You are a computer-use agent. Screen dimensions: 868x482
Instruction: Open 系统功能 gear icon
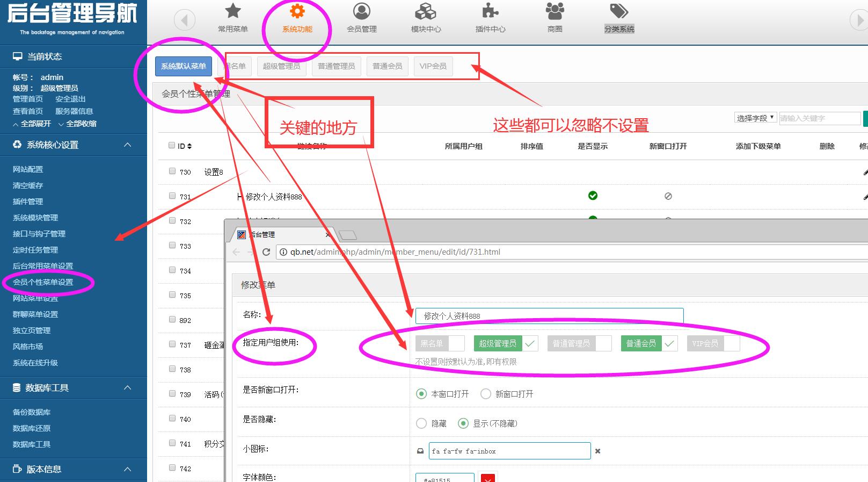click(297, 11)
